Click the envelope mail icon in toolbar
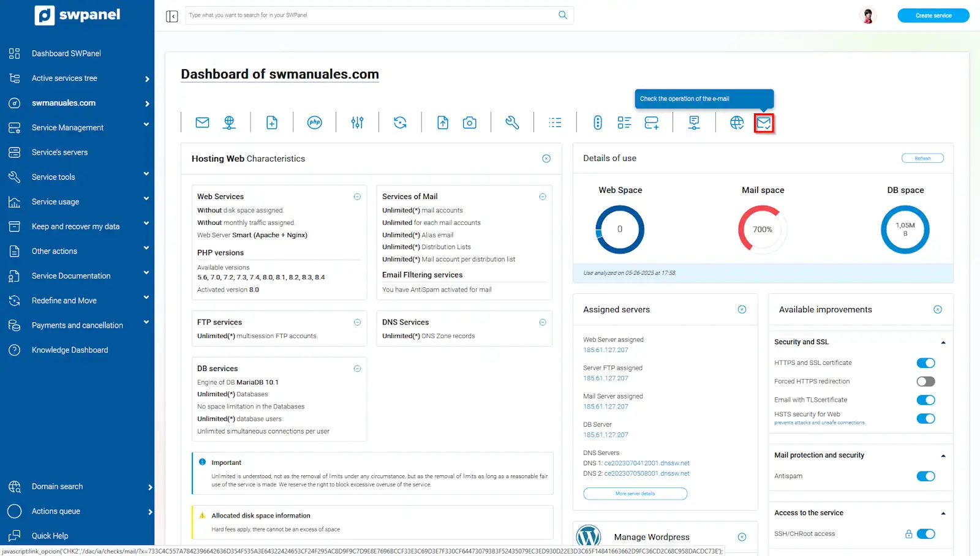Screen dimensions: 980x556 [202, 122]
